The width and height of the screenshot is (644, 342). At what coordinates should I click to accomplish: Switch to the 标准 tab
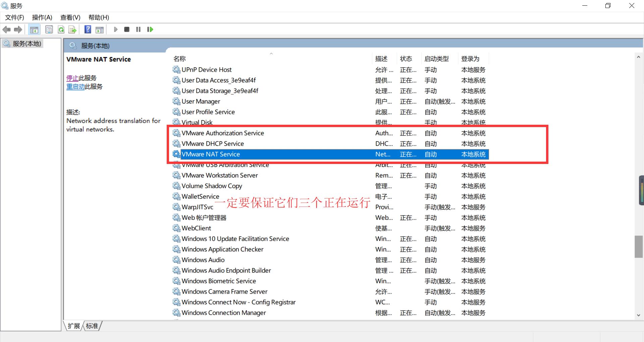click(92, 326)
